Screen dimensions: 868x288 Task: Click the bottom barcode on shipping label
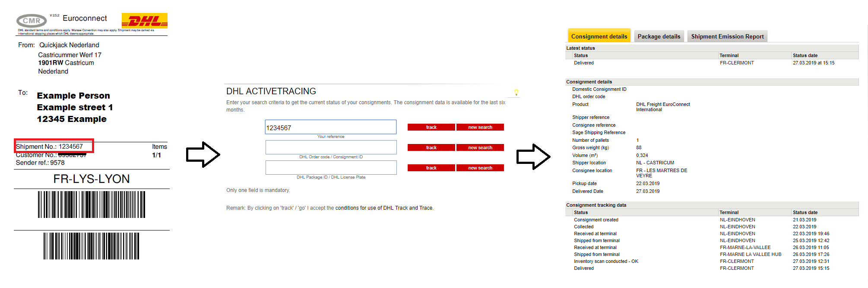(x=91, y=246)
